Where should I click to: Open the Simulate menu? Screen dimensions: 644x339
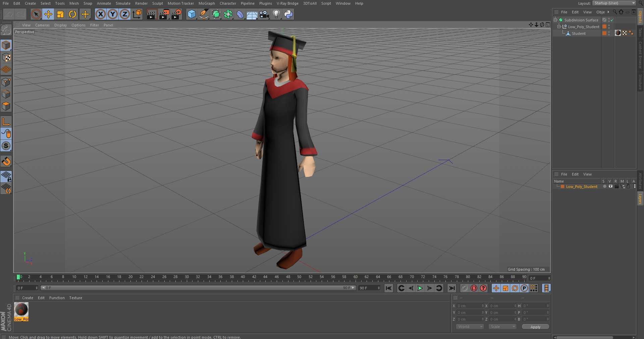(123, 3)
